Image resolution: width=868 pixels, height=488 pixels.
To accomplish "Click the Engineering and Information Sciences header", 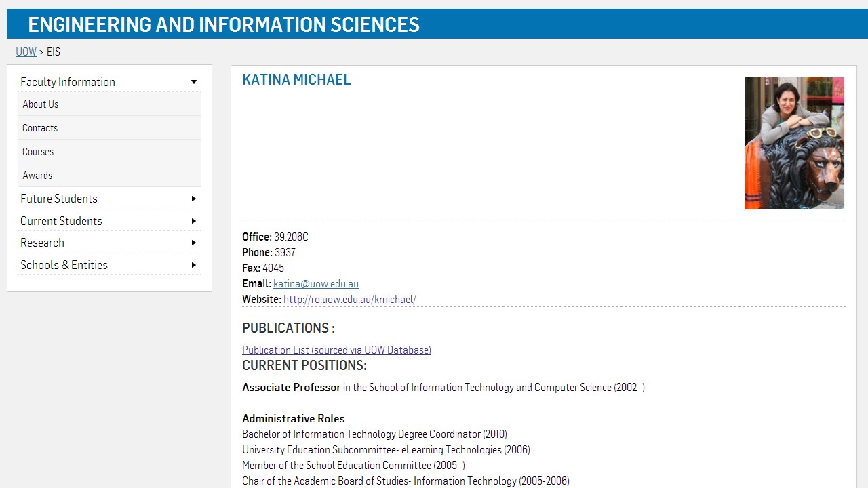I will [224, 24].
